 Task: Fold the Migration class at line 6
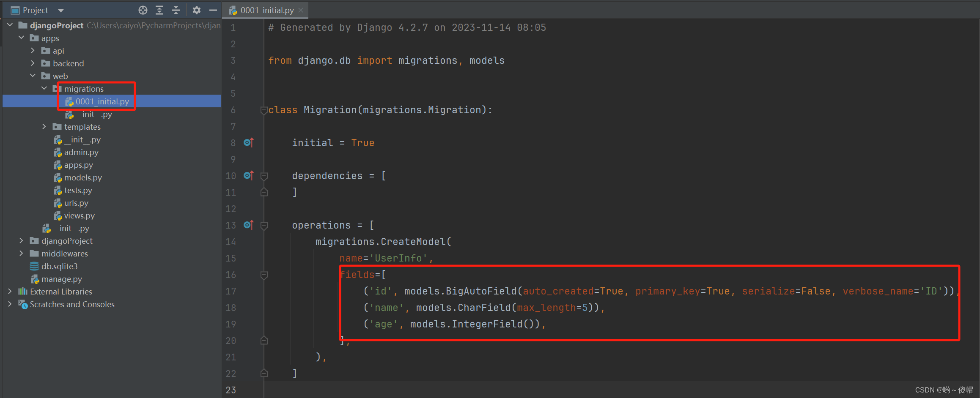click(x=264, y=110)
